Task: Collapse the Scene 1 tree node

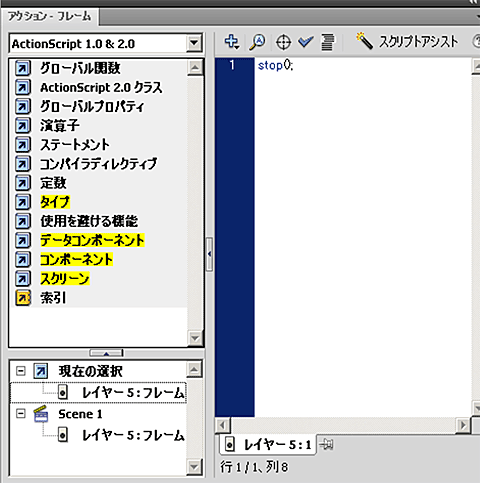Action: tap(21, 414)
